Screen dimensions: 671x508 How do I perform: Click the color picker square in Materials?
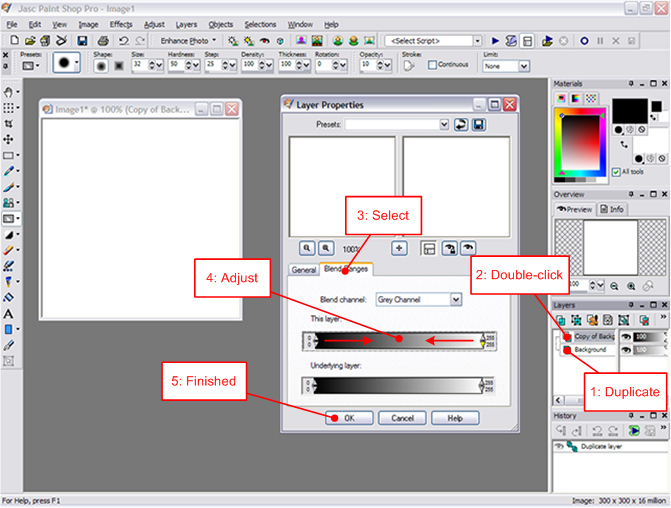[580, 144]
